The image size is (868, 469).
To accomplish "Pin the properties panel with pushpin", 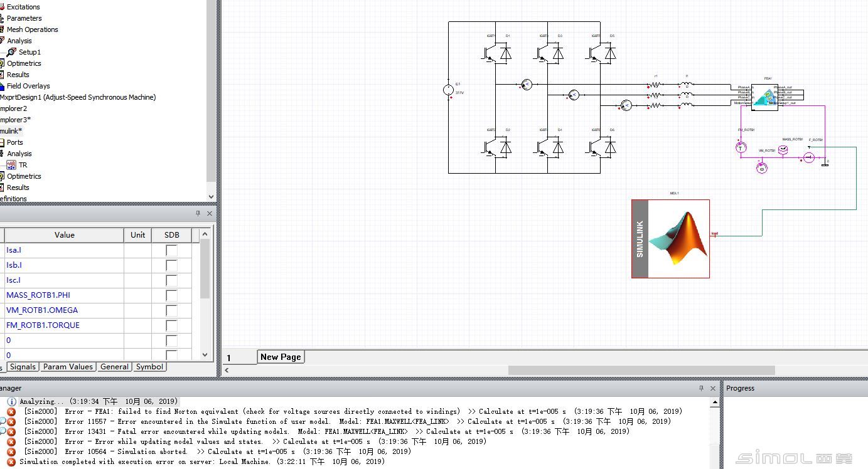I will (198, 213).
